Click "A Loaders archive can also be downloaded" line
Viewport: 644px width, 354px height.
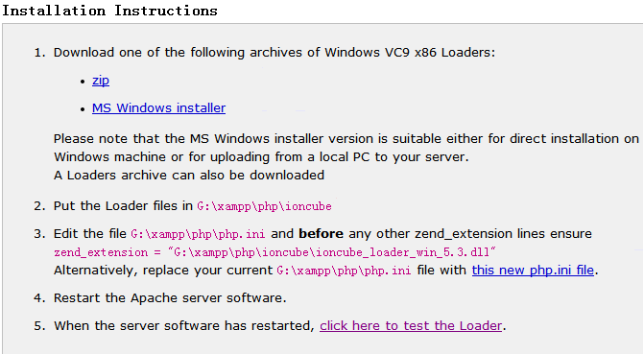[x=189, y=176]
